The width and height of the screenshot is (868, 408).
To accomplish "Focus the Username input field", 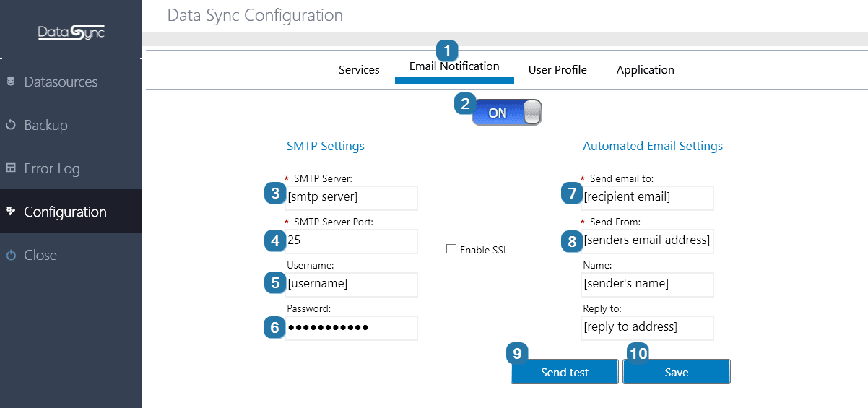I will tap(351, 285).
